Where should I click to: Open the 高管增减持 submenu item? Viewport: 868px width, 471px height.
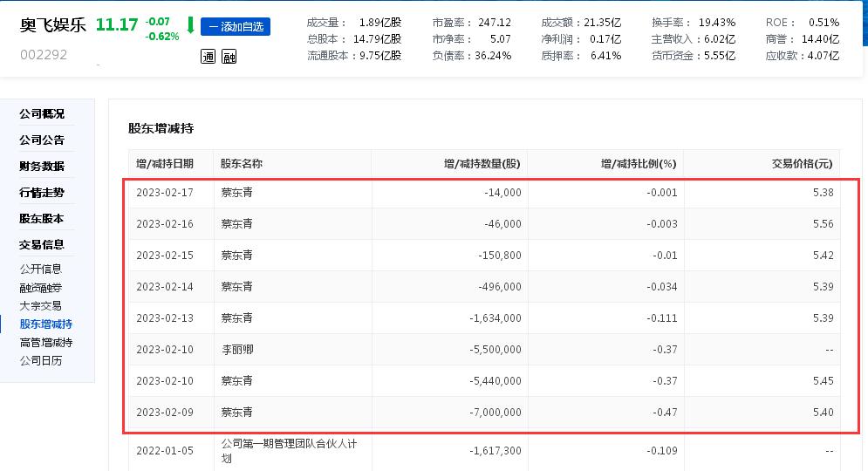coord(46,343)
